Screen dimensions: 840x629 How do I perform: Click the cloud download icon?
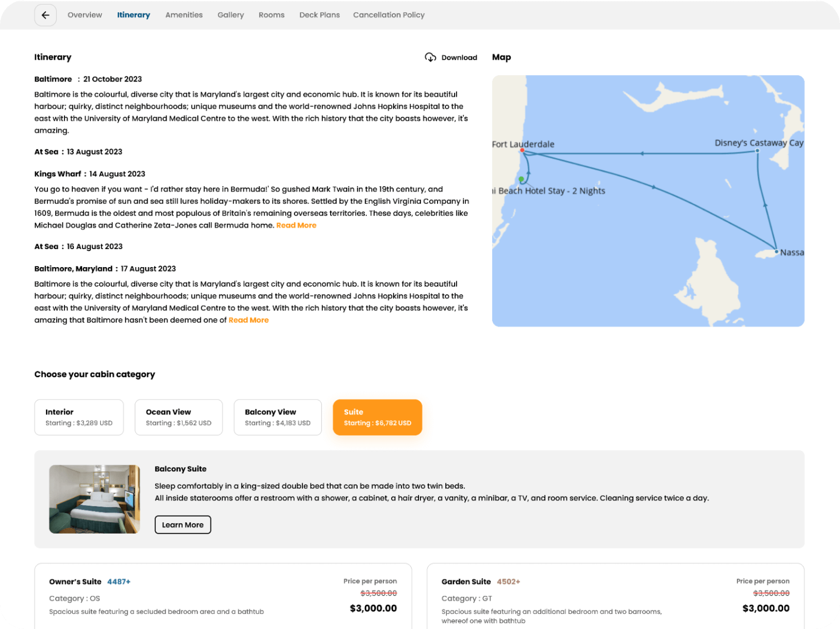tap(430, 57)
